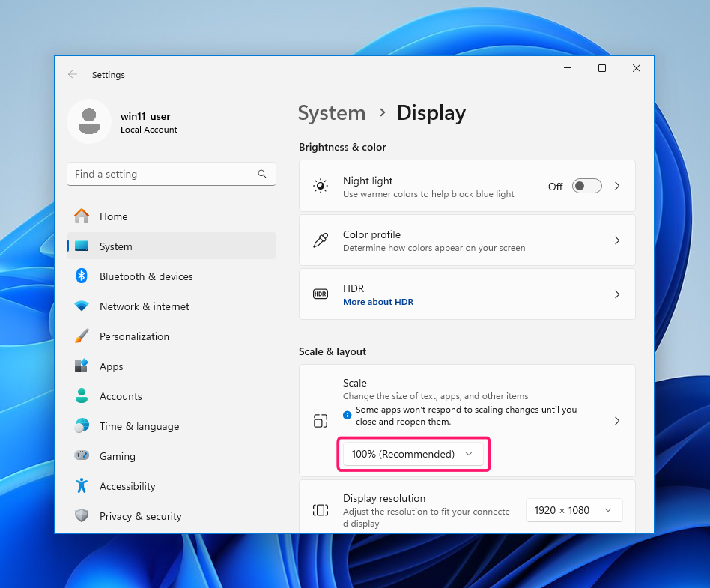This screenshot has width=710, height=588.
Task: Click the Display resolution text label
Action: (x=384, y=498)
